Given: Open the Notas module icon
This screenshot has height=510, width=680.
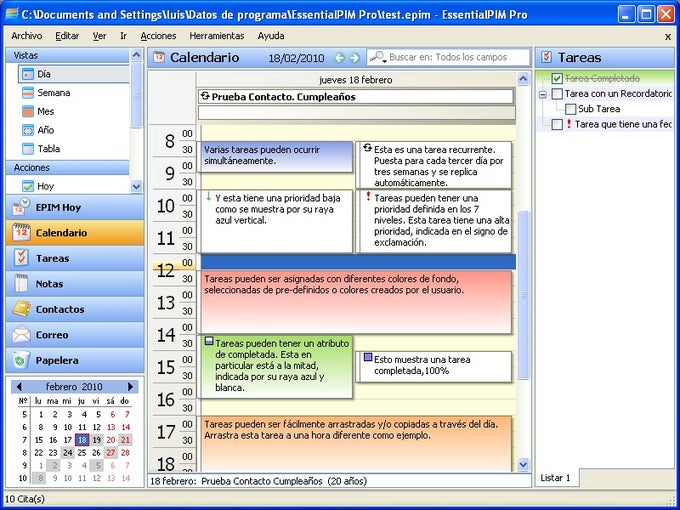Looking at the screenshot, I should [x=21, y=284].
